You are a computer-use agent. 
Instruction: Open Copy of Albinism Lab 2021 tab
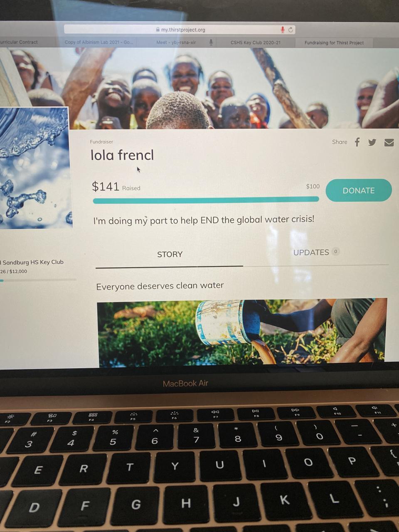pyautogui.click(x=99, y=42)
